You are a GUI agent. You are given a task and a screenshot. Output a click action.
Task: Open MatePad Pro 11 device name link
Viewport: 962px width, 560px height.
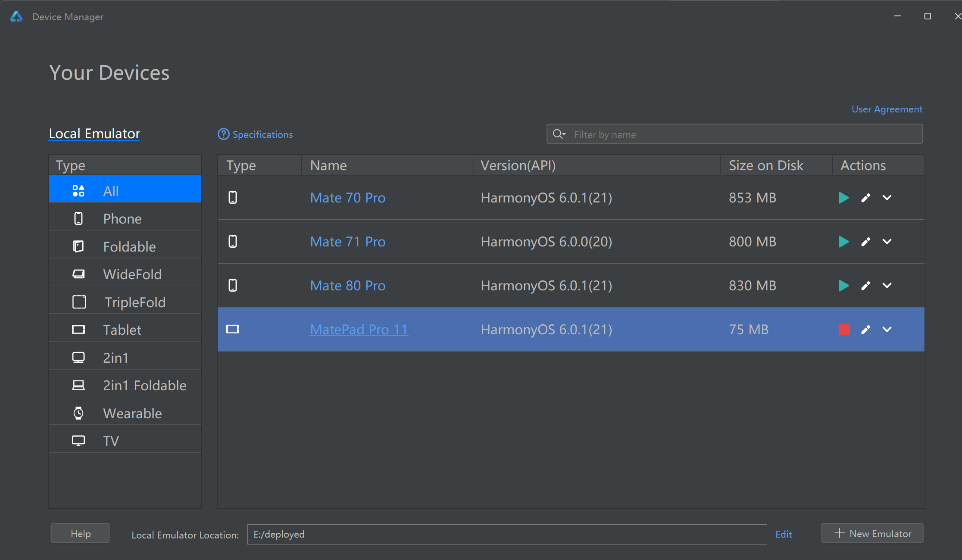point(359,330)
